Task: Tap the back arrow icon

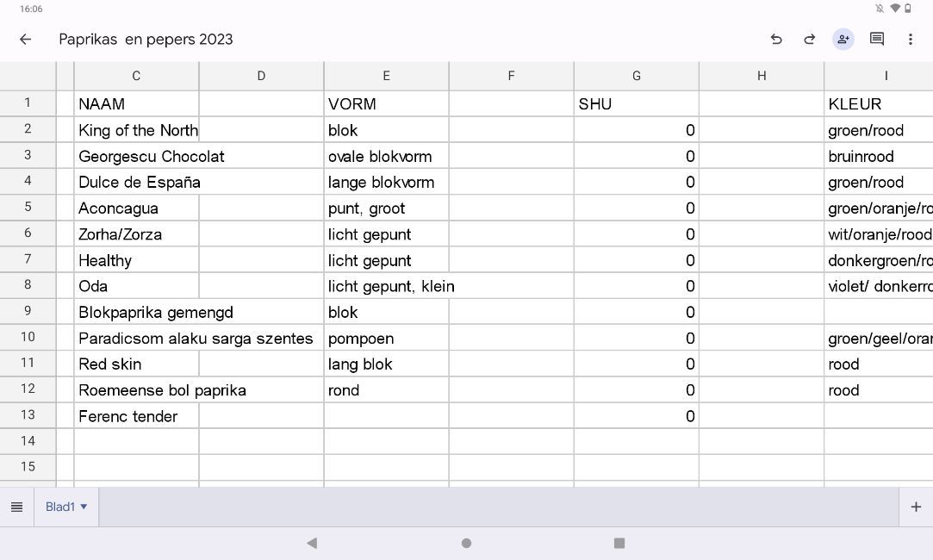Action: pos(25,39)
